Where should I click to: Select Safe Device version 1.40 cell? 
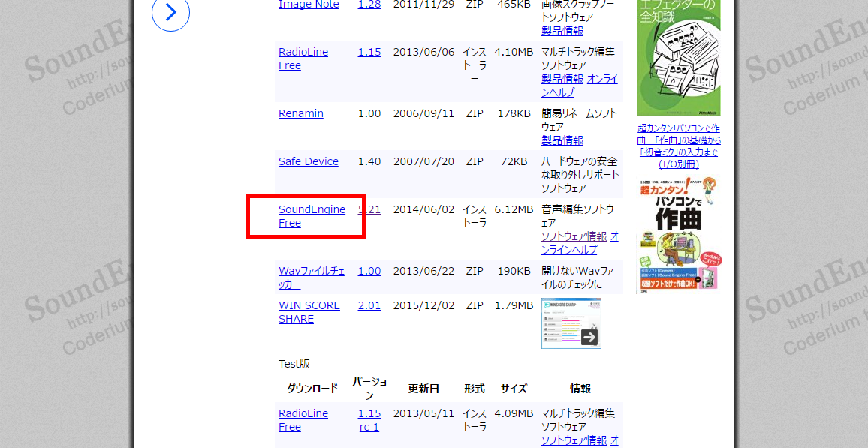tap(369, 161)
